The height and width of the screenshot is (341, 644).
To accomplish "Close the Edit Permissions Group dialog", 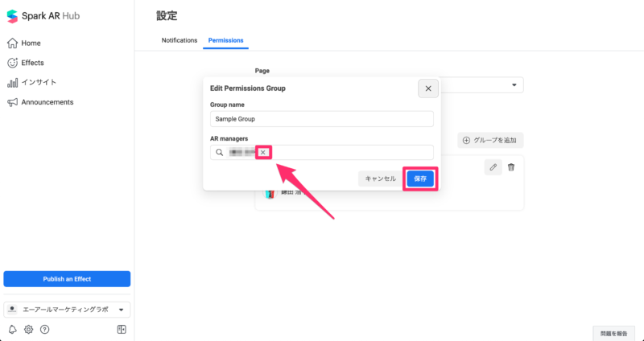I will 428,88.
